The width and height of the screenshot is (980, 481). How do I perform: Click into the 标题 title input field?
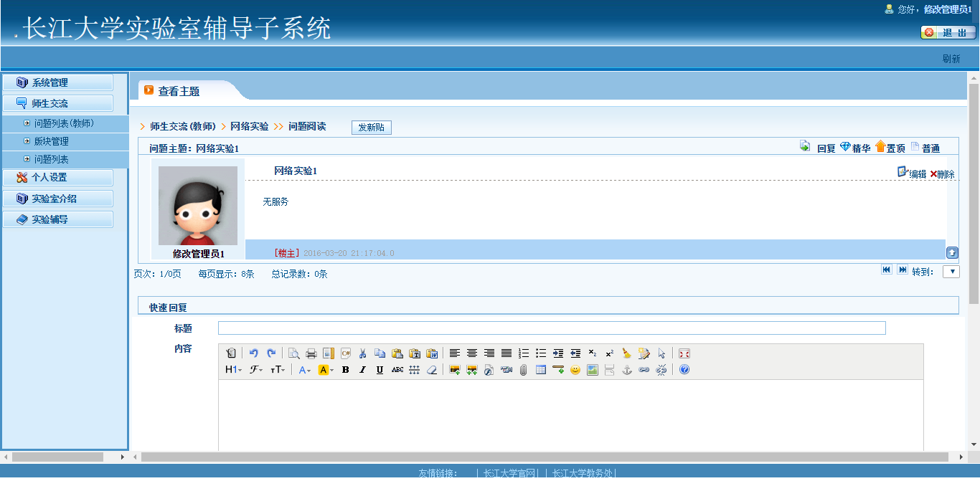point(552,328)
